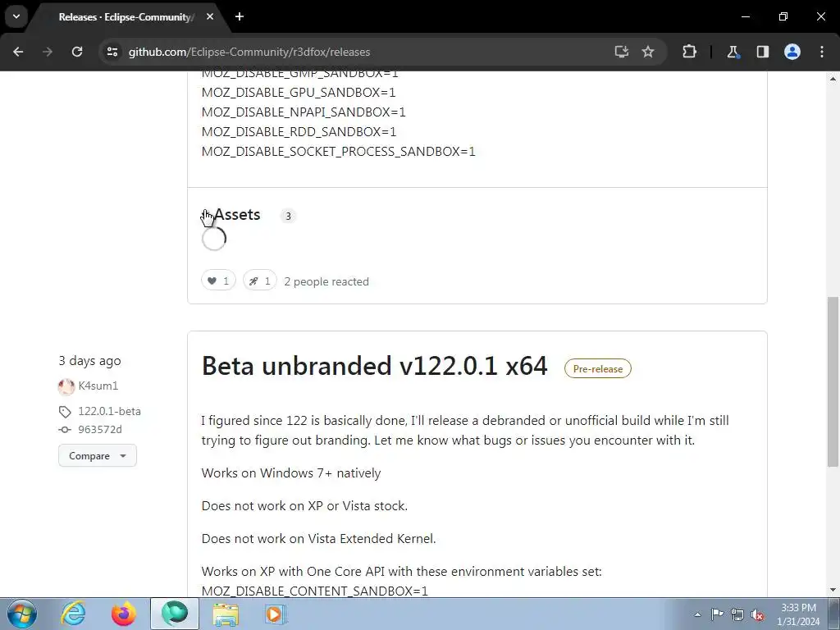Launch Internet Explorer from the taskbar
The image size is (840, 630).
point(73,614)
